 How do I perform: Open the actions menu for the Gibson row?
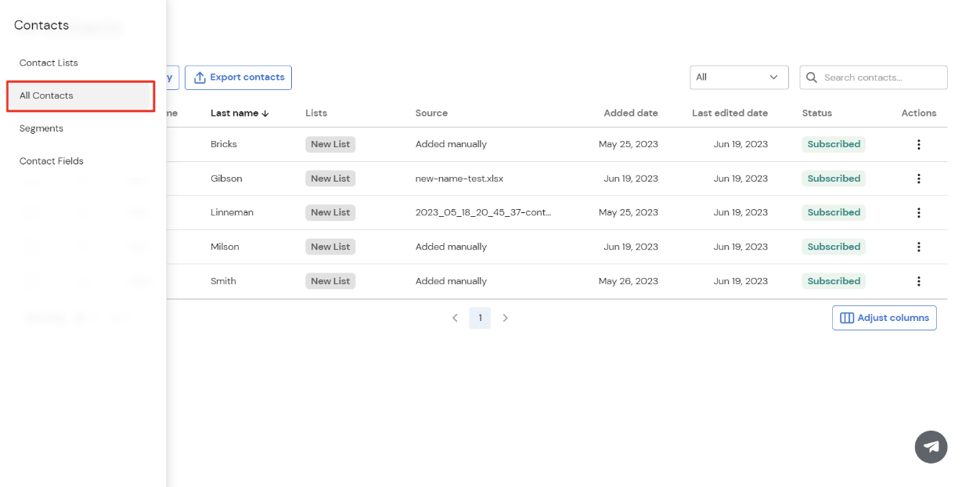(919, 179)
